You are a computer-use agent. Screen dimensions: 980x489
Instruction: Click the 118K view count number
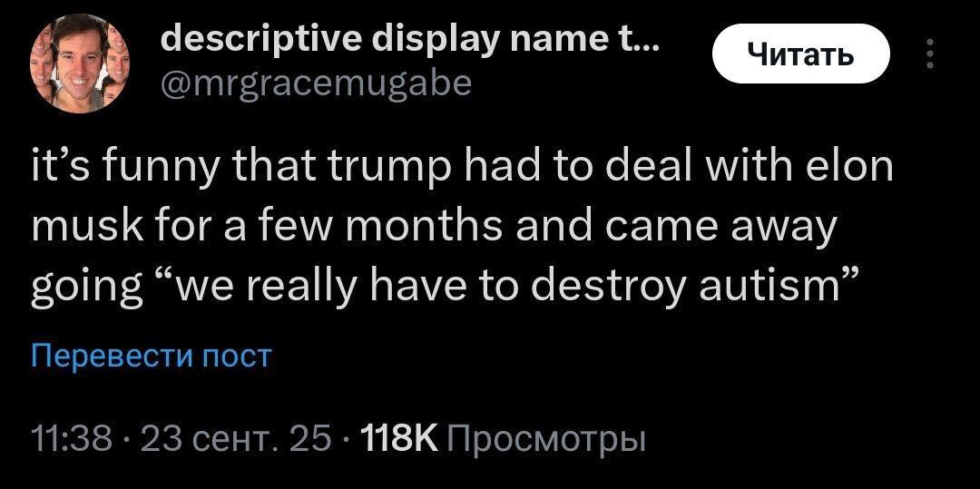coord(399,440)
